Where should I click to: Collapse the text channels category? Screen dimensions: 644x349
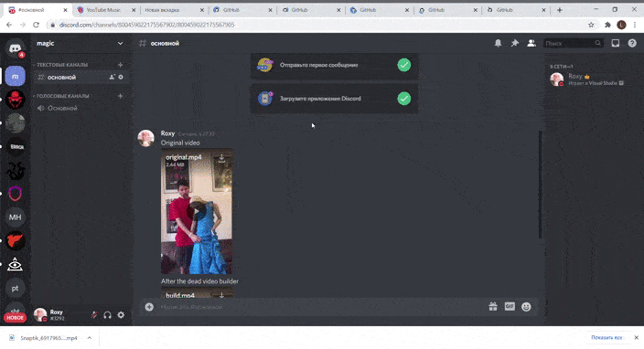click(x=61, y=65)
